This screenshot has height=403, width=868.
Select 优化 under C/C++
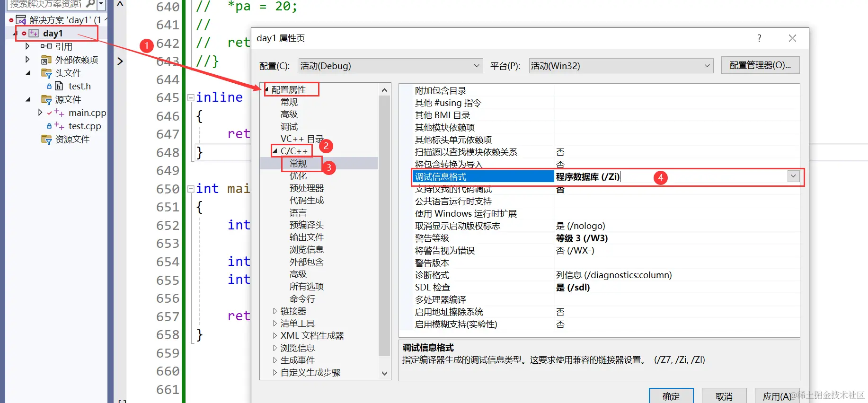(298, 176)
